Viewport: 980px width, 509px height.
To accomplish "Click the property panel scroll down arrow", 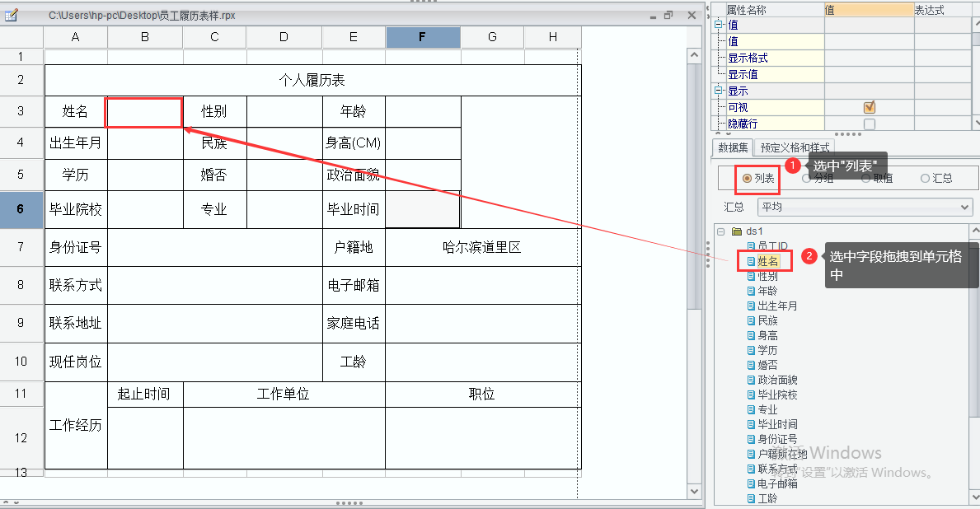I will [976, 123].
